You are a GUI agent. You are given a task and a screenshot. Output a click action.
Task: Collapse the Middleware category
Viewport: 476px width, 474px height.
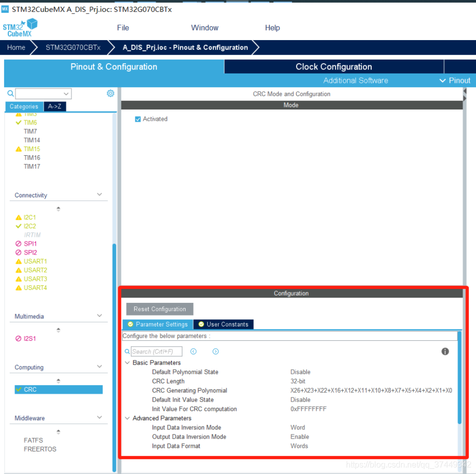[99, 417]
